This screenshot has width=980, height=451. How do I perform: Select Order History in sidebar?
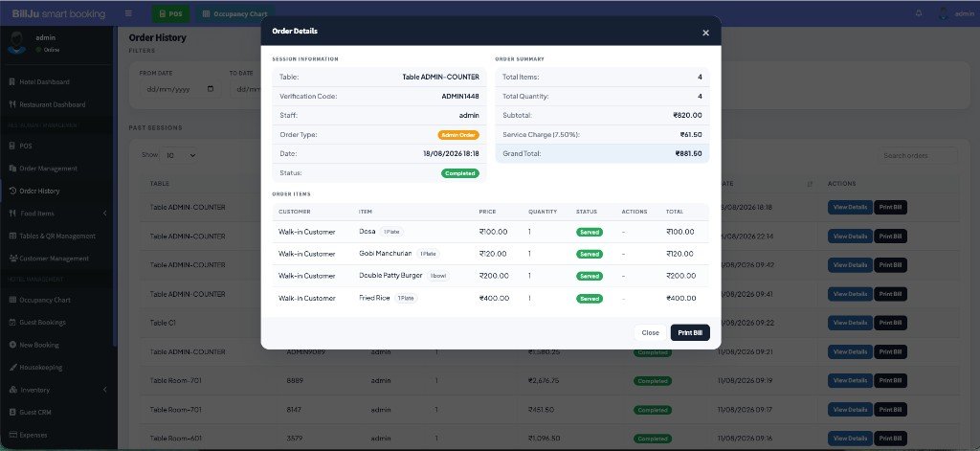coord(38,191)
